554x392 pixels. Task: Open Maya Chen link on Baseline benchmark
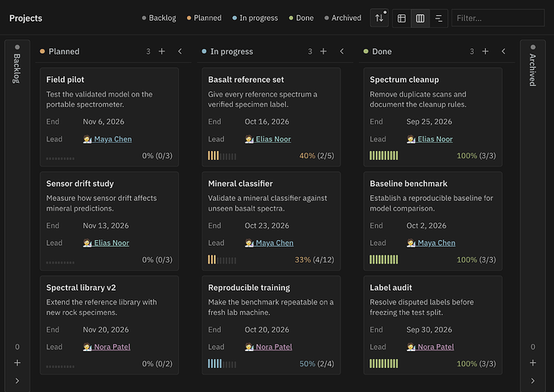[x=436, y=243]
